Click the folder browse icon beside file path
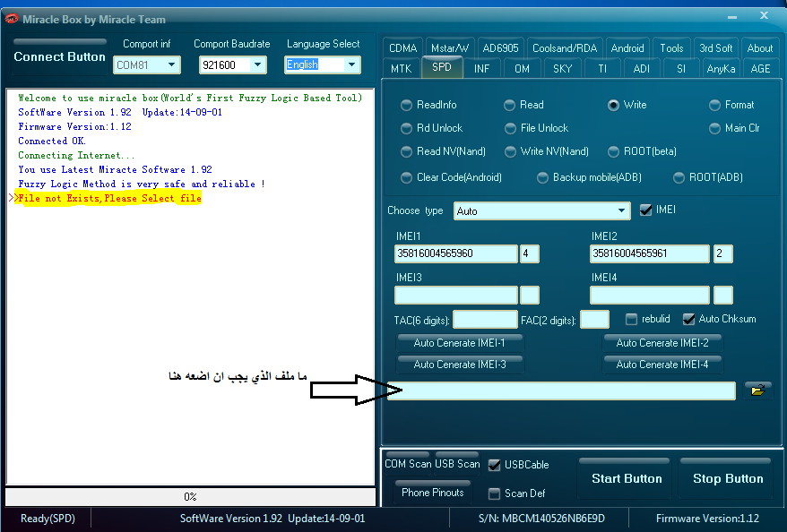 tap(758, 390)
